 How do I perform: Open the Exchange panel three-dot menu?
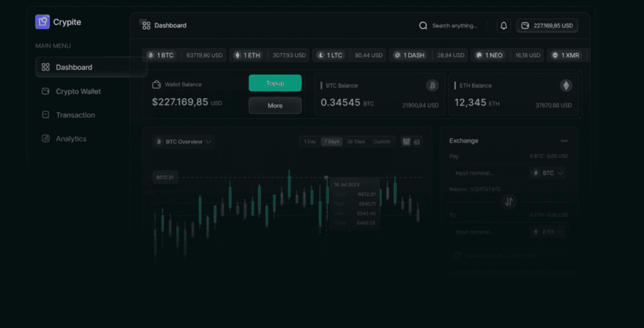[564, 141]
